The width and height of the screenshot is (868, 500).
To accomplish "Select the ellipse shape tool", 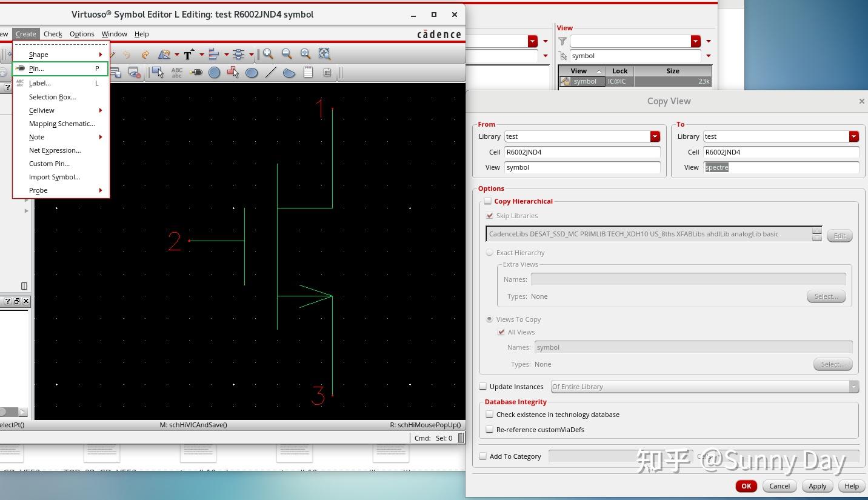I will pyautogui.click(x=252, y=73).
